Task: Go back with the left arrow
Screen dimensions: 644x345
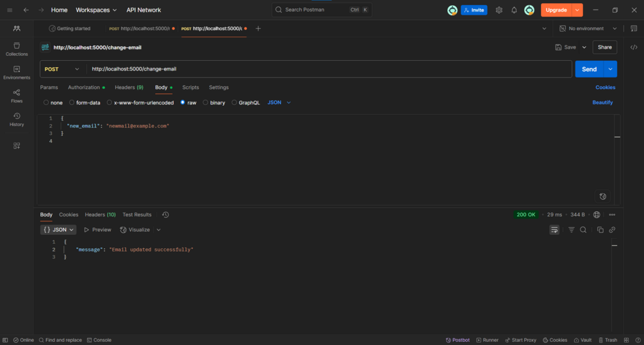Action: [26, 10]
